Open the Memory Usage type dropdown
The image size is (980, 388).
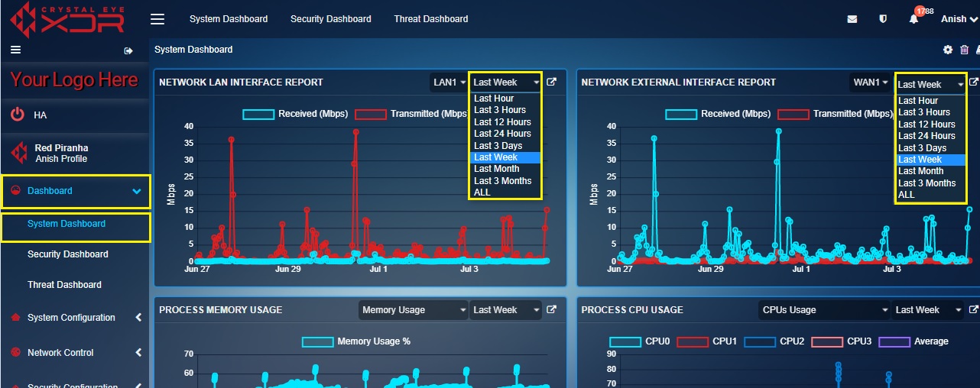(413, 309)
